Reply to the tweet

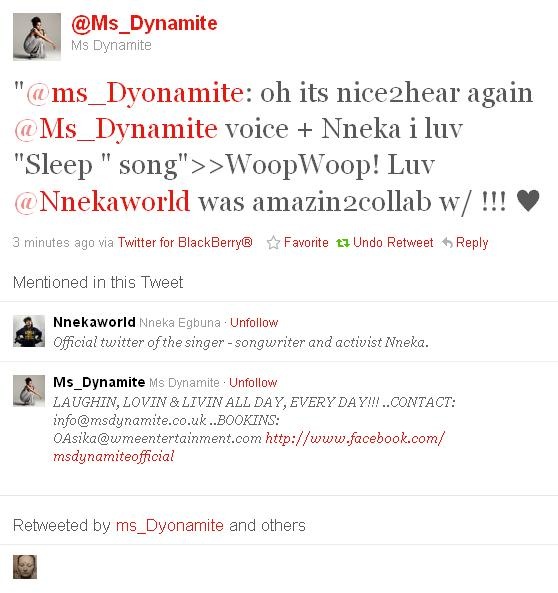(472, 242)
